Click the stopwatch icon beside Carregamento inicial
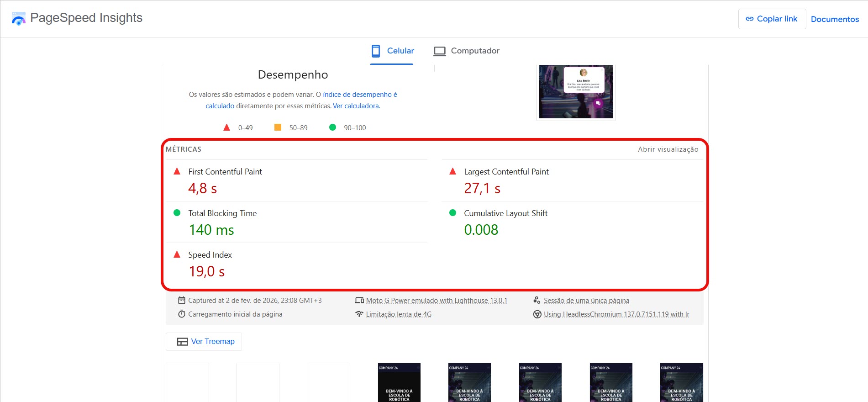This screenshot has width=868, height=402. [182, 314]
